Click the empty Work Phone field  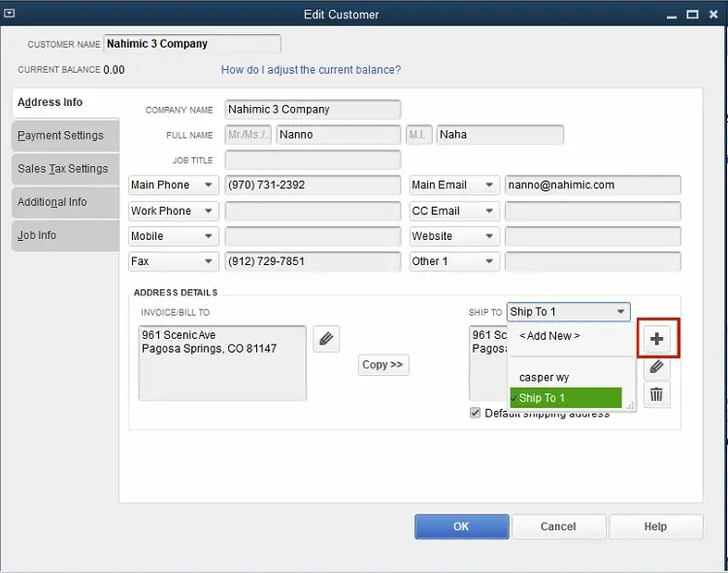[313, 211]
